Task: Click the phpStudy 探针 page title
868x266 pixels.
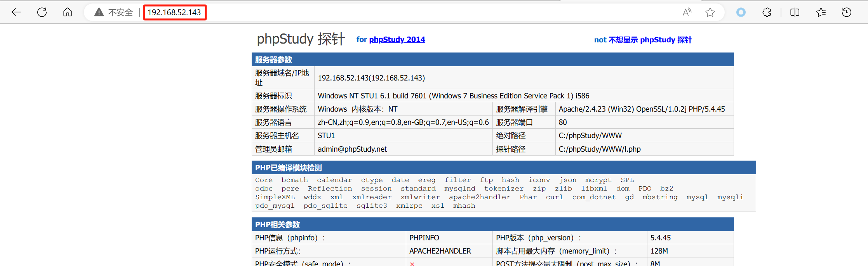Action: coord(301,39)
